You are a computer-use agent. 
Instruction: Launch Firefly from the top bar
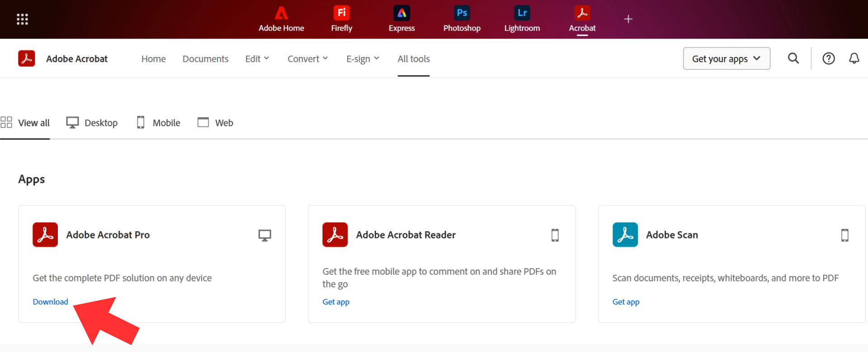point(341,19)
